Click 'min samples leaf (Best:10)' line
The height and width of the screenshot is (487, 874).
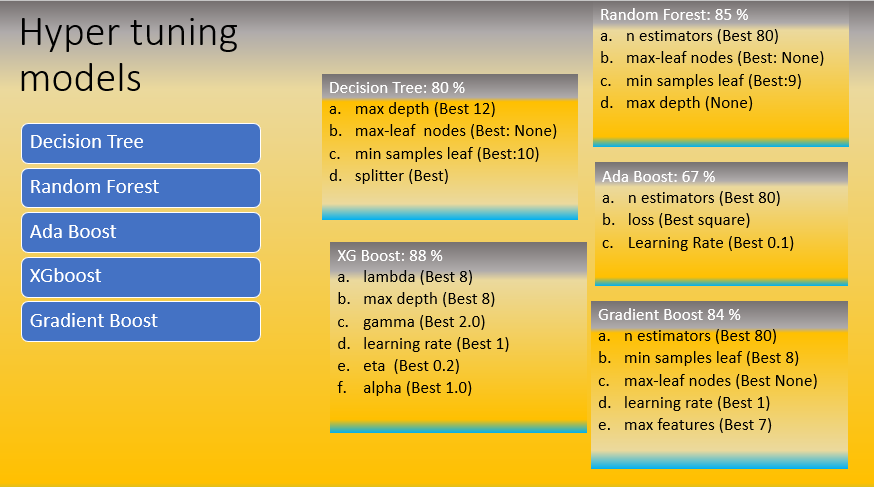tap(447, 154)
